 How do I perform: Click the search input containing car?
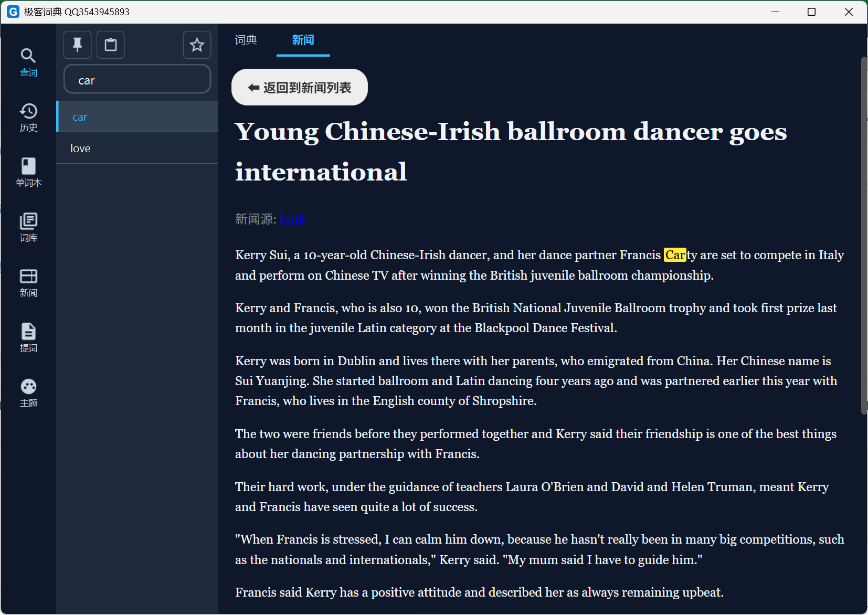(137, 80)
